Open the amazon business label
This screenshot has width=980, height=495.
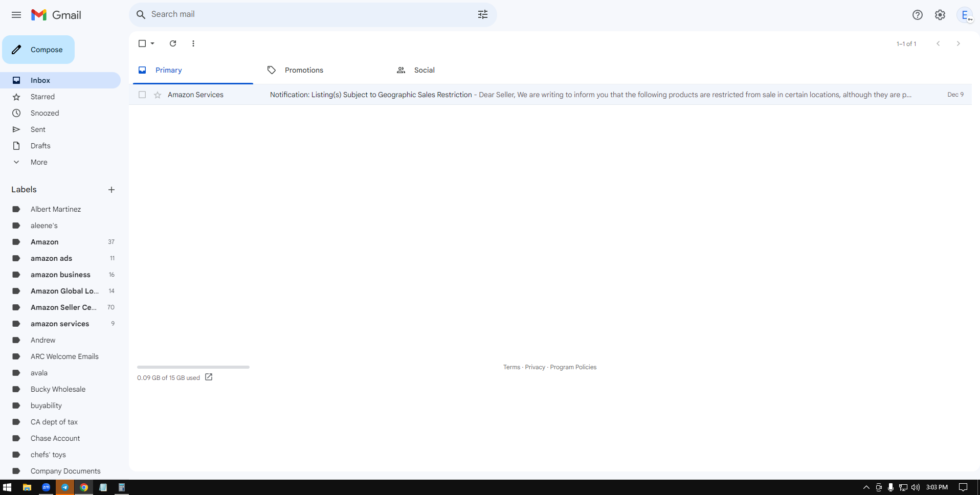[x=60, y=275]
